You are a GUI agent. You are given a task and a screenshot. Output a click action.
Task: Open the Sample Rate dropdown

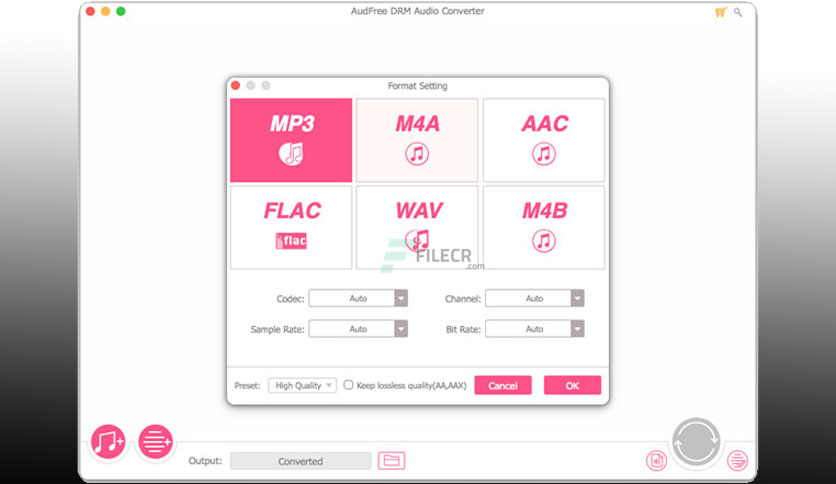pos(358,329)
